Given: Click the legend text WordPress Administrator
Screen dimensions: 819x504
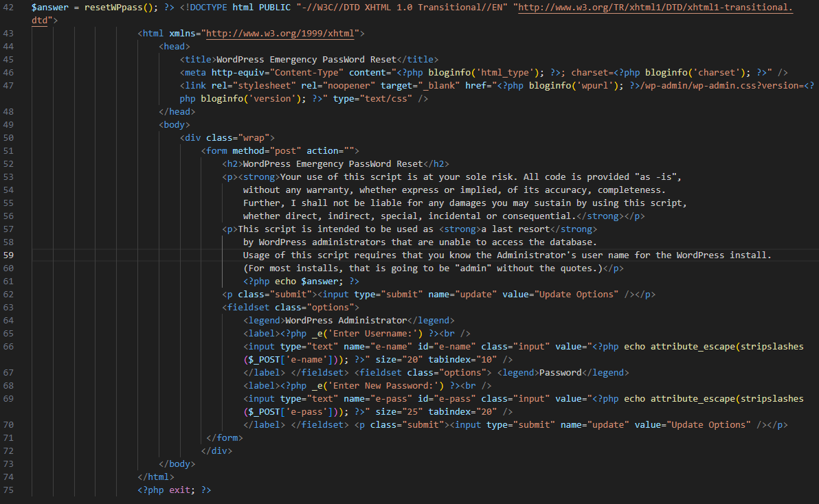Looking at the screenshot, I should coord(346,321).
